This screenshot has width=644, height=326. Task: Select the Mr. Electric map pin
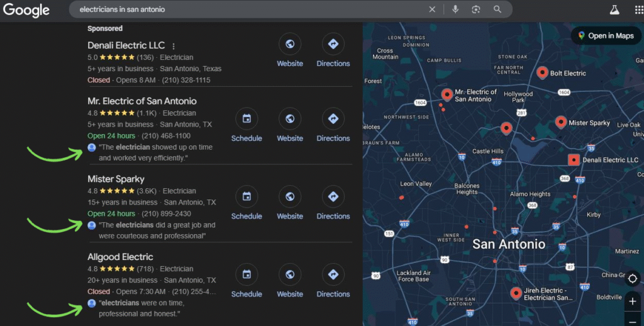coord(447,94)
